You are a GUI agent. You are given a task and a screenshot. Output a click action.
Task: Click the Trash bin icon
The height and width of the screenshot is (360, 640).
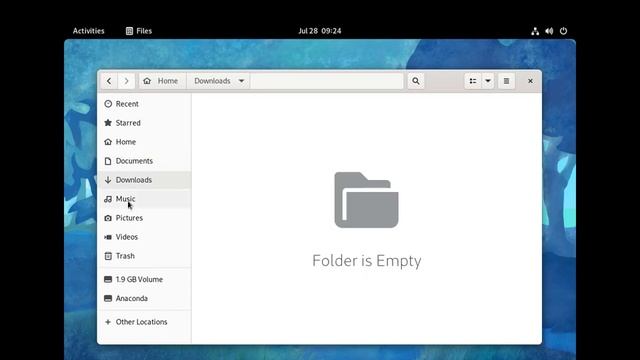pos(108,256)
